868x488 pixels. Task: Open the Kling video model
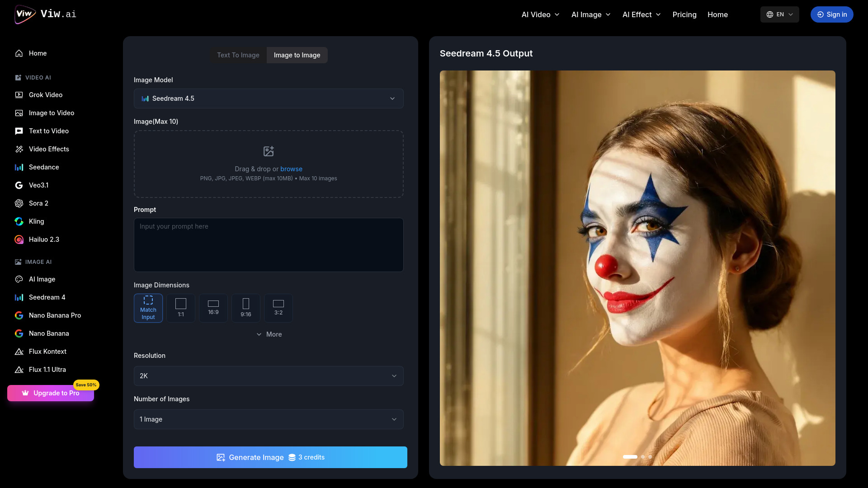pyautogui.click(x=36, y=221)
